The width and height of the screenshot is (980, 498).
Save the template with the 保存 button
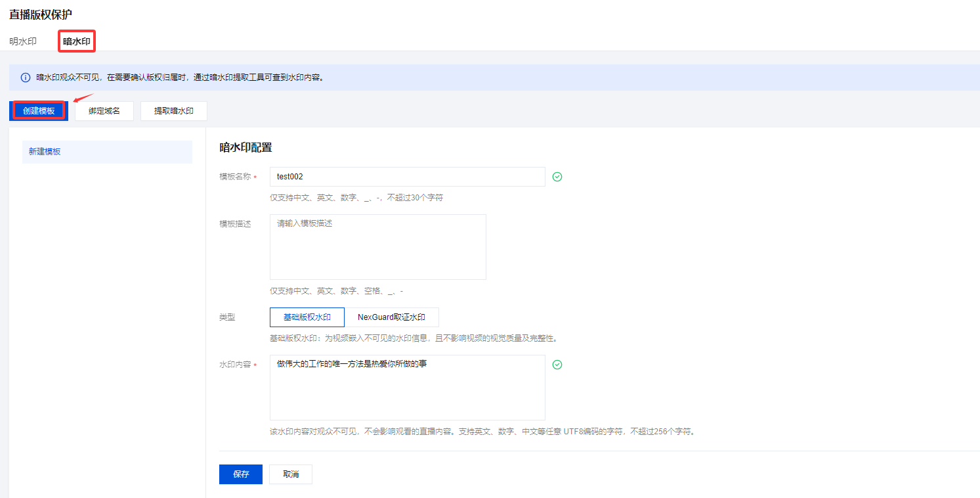point(241,474)
